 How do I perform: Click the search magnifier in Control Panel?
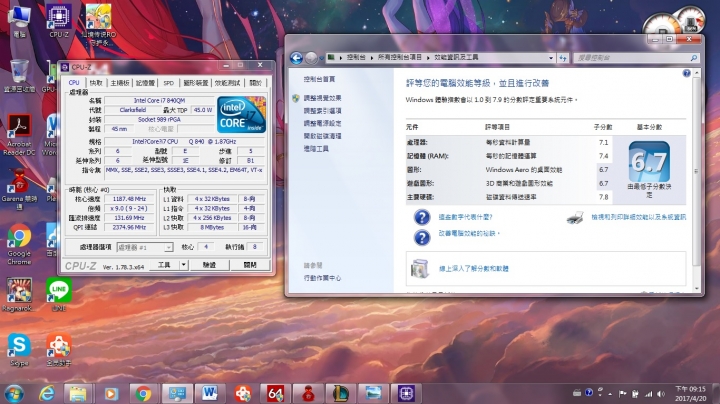(x=693, y=58)
